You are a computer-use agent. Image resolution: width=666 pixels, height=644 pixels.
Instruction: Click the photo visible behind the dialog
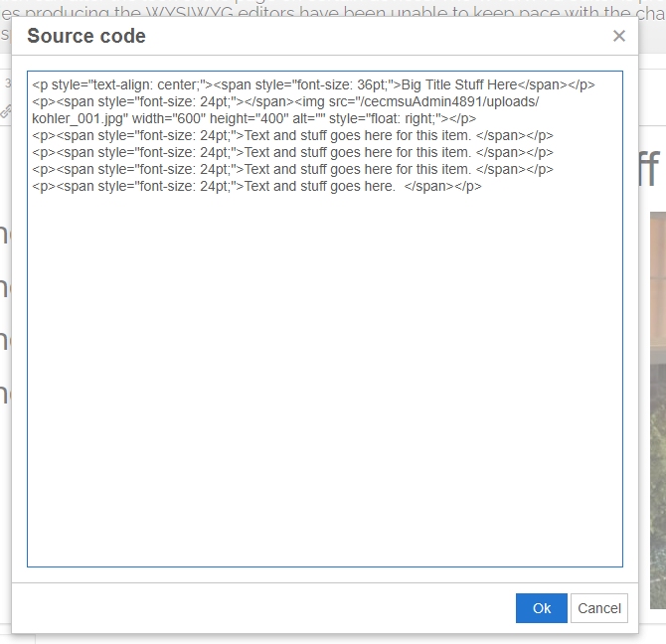[657, 398]
